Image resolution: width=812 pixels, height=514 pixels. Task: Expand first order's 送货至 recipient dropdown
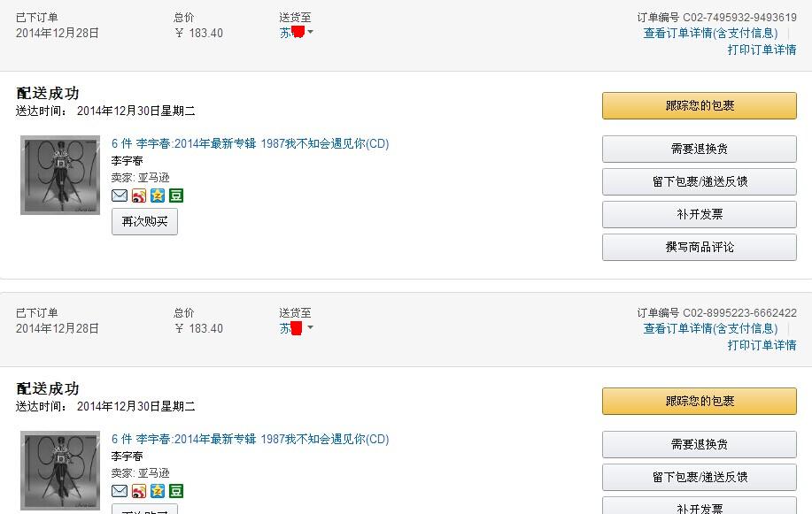point(310,33)
